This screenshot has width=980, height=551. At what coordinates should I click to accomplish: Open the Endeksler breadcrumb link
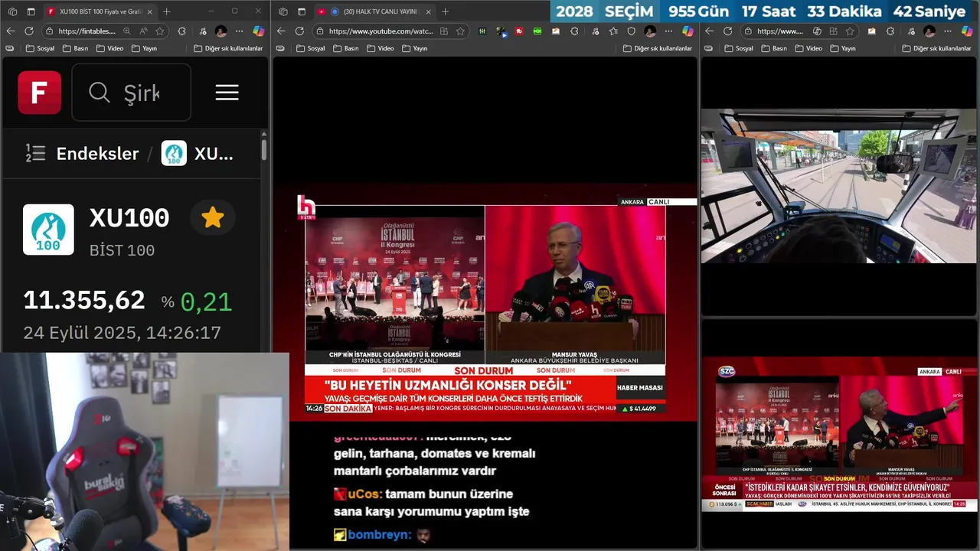point(97,153)
